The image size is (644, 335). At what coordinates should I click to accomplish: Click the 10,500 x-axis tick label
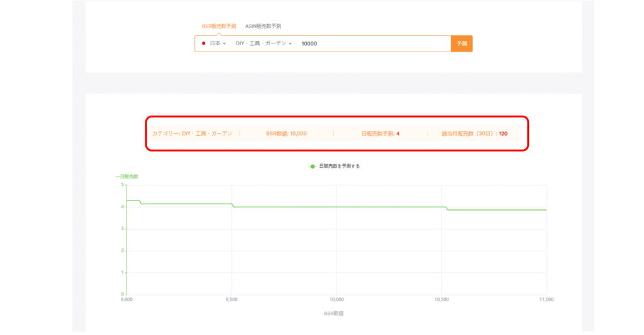pyautogui.click(x=441, y=300)
